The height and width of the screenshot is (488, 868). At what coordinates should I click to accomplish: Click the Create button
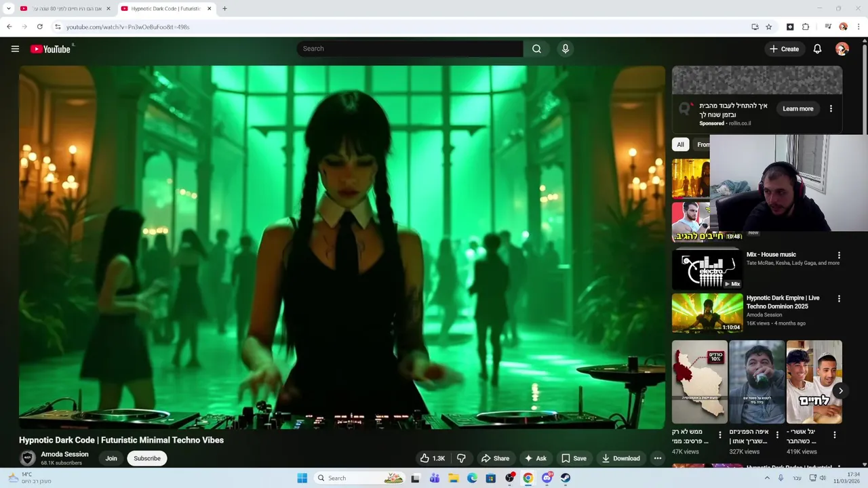point(784,49)
